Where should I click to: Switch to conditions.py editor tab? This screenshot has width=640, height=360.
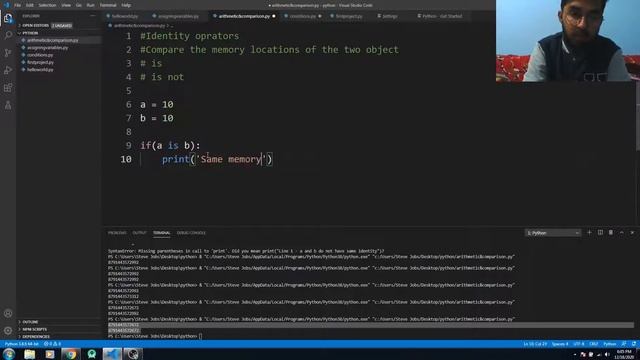(x=302, y=16)
